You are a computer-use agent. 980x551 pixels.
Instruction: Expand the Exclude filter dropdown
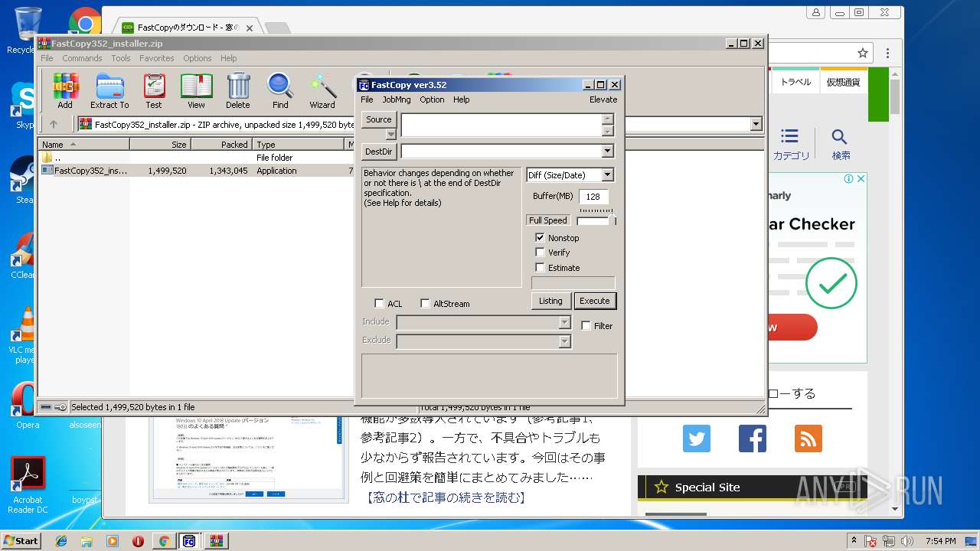pyautogui.click(x=564, y=341)
